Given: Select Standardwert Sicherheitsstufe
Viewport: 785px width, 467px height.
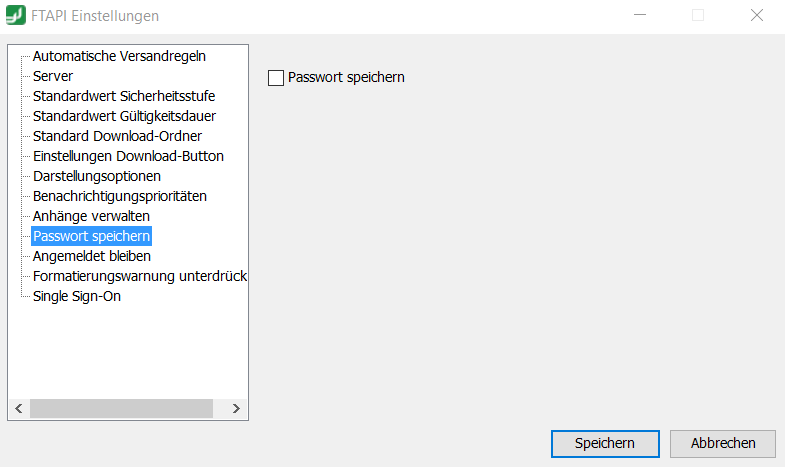Looking at the screenshot, I should (x=124, y=96).
